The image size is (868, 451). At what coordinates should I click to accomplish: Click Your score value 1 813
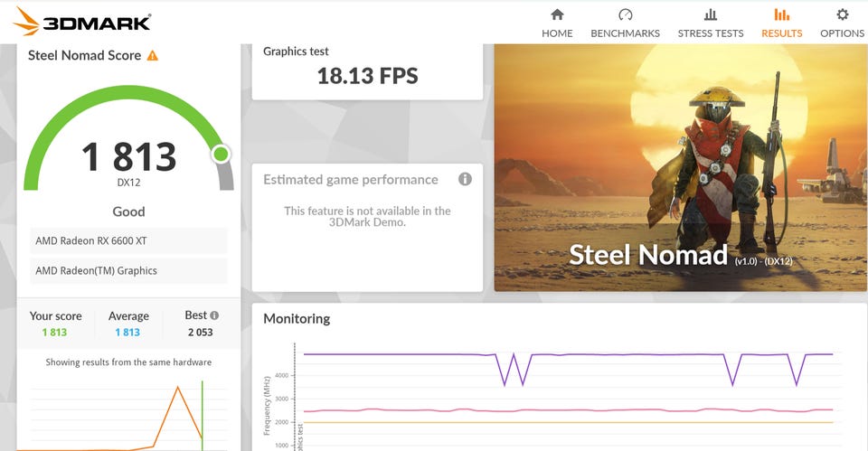click(54, 332)
